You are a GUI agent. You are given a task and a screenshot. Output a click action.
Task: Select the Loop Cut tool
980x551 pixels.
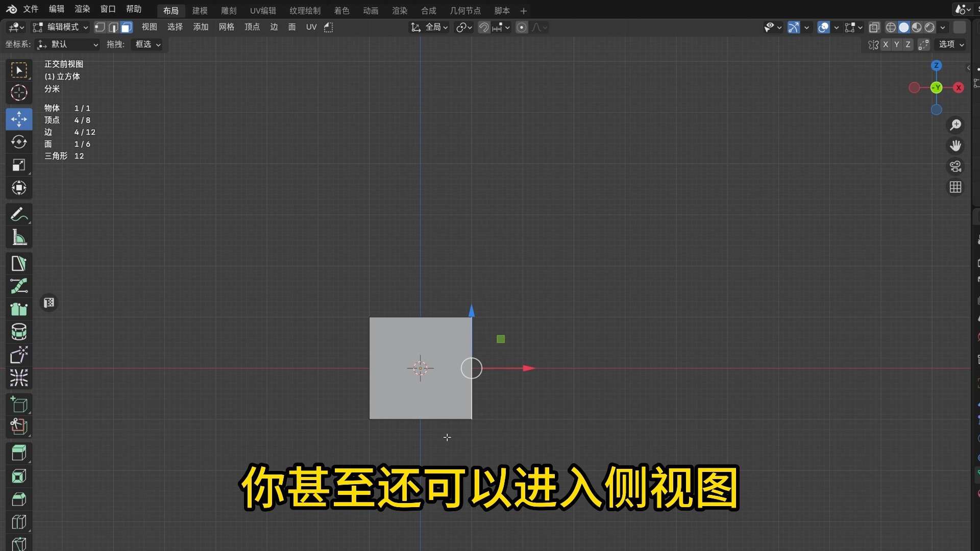(x=19, y=522)
